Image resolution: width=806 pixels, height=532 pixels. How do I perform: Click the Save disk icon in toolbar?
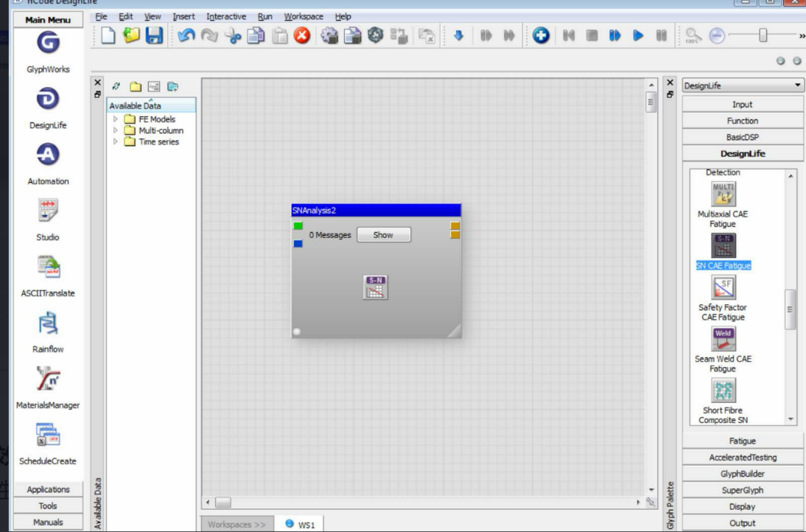point(153,35)
